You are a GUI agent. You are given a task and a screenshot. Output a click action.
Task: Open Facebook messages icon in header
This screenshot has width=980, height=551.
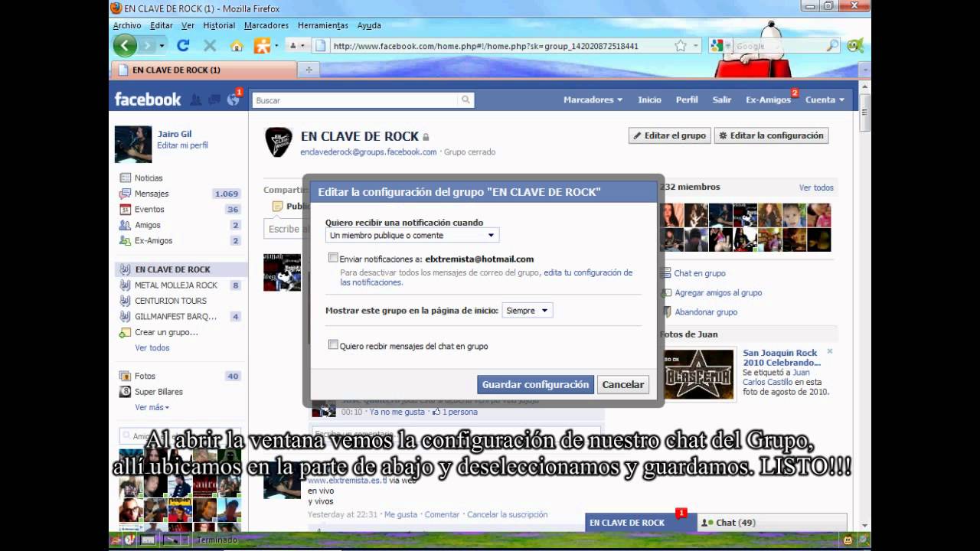[214, 99]
